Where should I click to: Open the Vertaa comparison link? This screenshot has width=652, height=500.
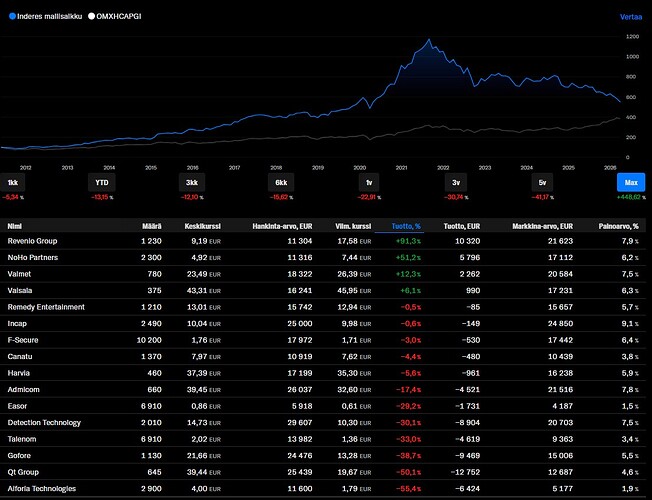coord(631,17)
